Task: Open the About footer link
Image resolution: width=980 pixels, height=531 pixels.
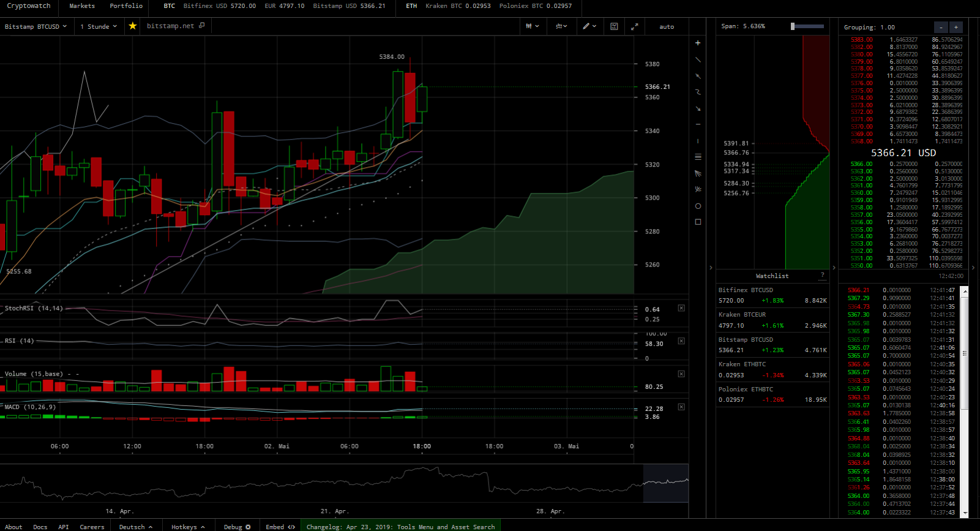Action: 13,527
